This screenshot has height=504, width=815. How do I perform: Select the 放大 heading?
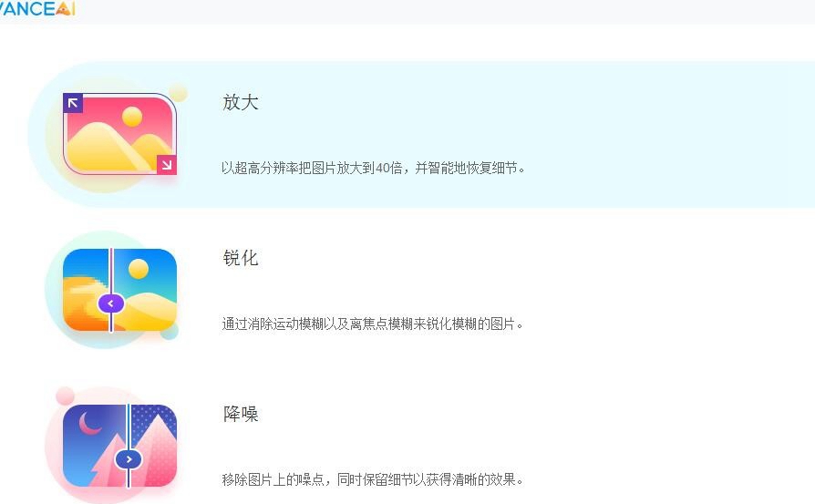pos(241,102)
